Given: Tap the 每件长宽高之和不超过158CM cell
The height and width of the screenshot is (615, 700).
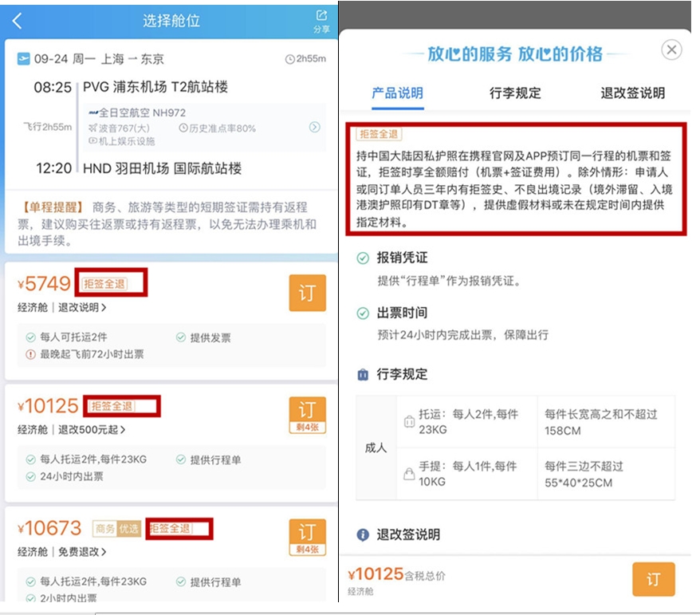Looking at the screenshot, I should click(606, 422).
